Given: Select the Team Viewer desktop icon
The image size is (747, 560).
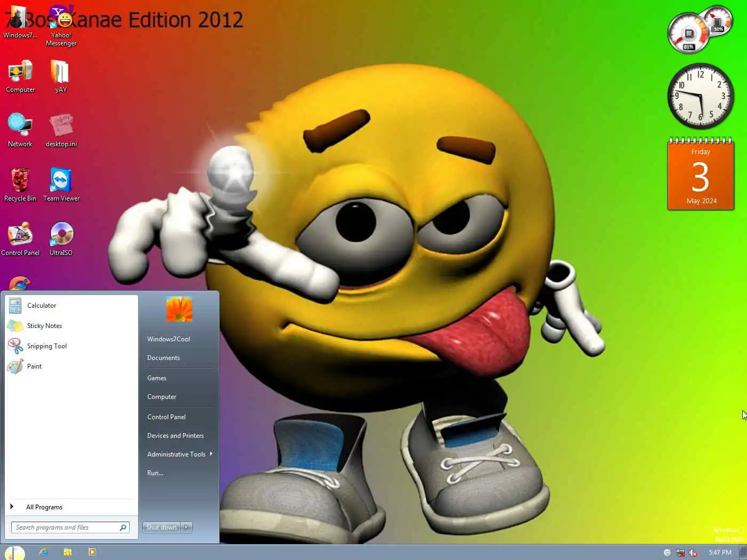Looking at the screenshot, I should [61, 185].
